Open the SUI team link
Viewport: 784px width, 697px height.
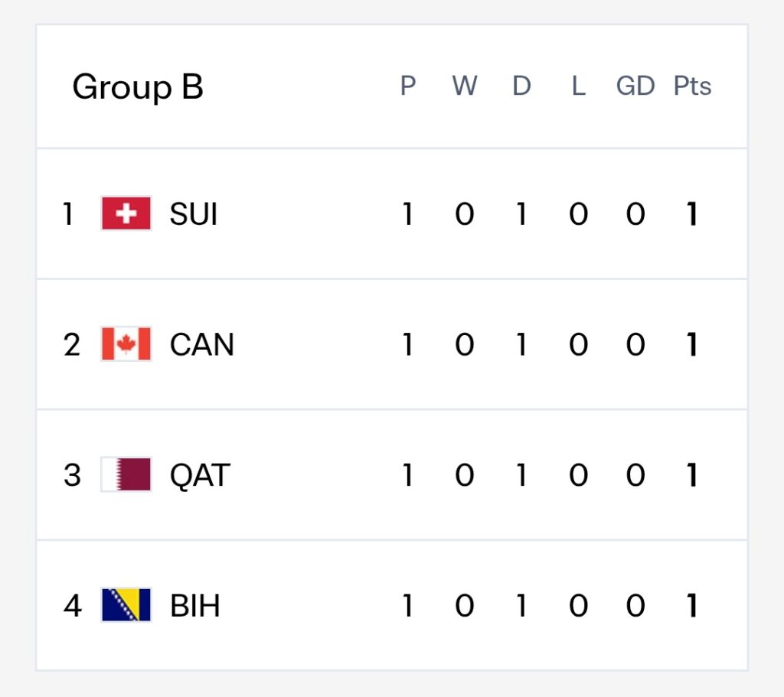coord(194,214)
